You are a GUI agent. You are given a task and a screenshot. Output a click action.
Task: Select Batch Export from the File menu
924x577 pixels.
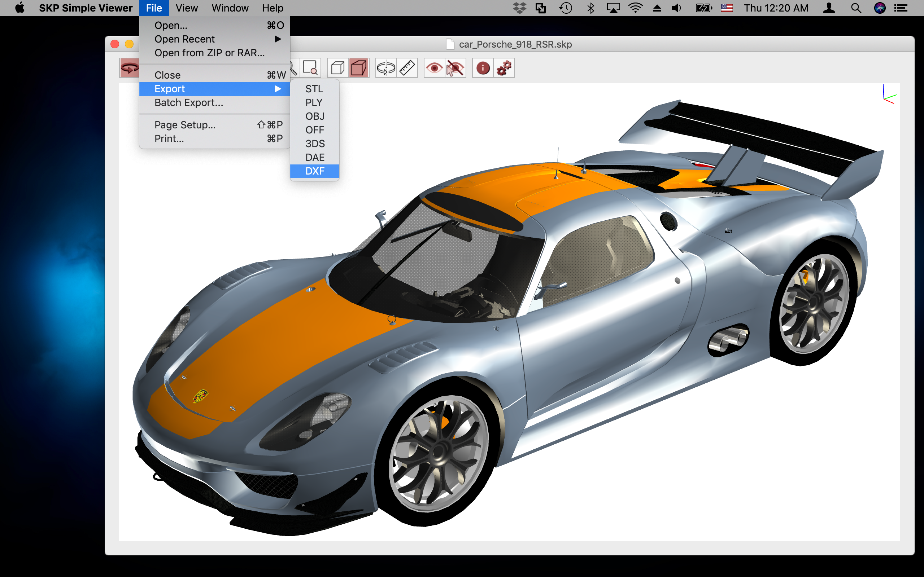[189, 103]
